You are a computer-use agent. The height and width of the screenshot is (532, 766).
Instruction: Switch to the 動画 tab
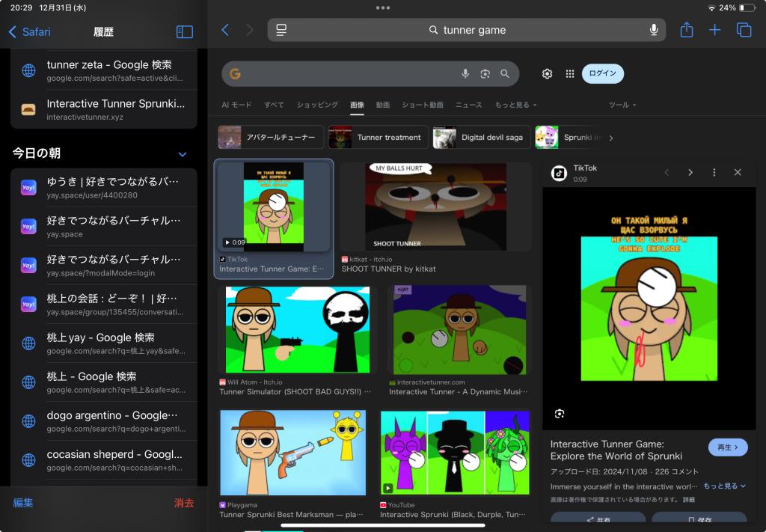[382, 105]
